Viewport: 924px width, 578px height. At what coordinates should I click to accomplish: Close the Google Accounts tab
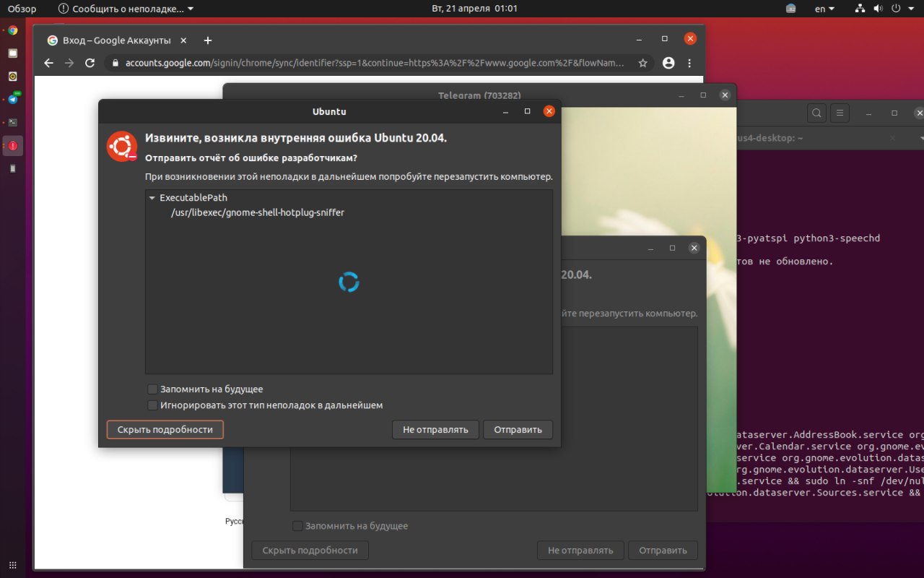point(183,40)
